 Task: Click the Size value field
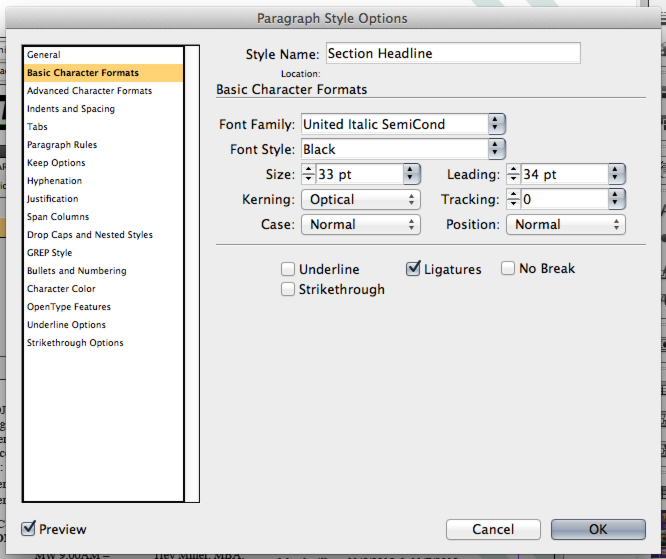[x=359, y=174]
